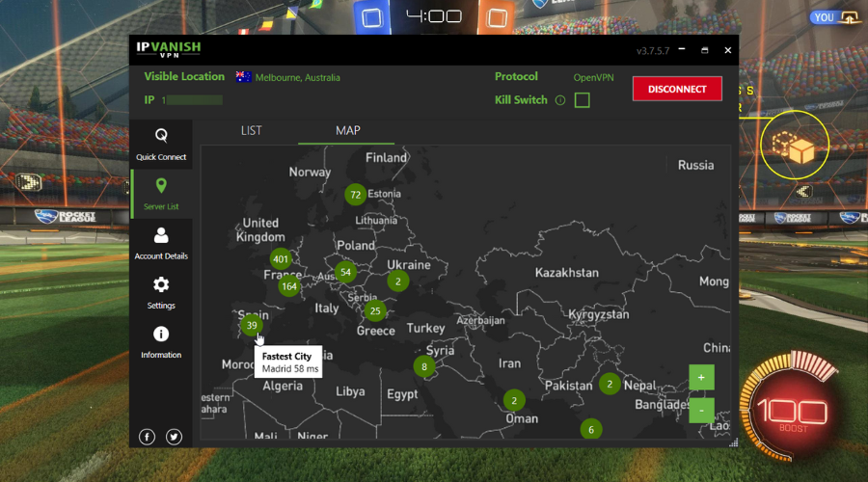Zoom out the map with minus button
Screen dimensions: 868x482
pyautogui.click(x=701, y=411)
